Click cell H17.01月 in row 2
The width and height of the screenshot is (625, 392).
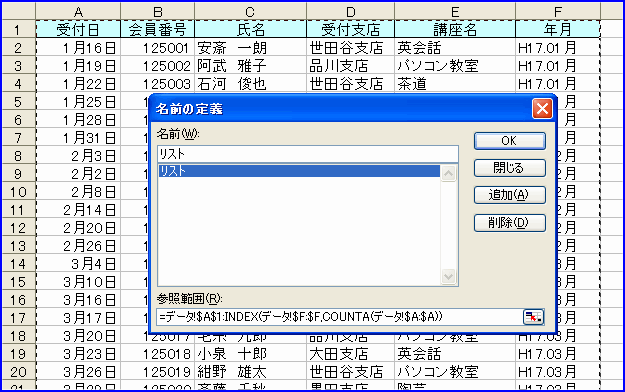(558, 47)
